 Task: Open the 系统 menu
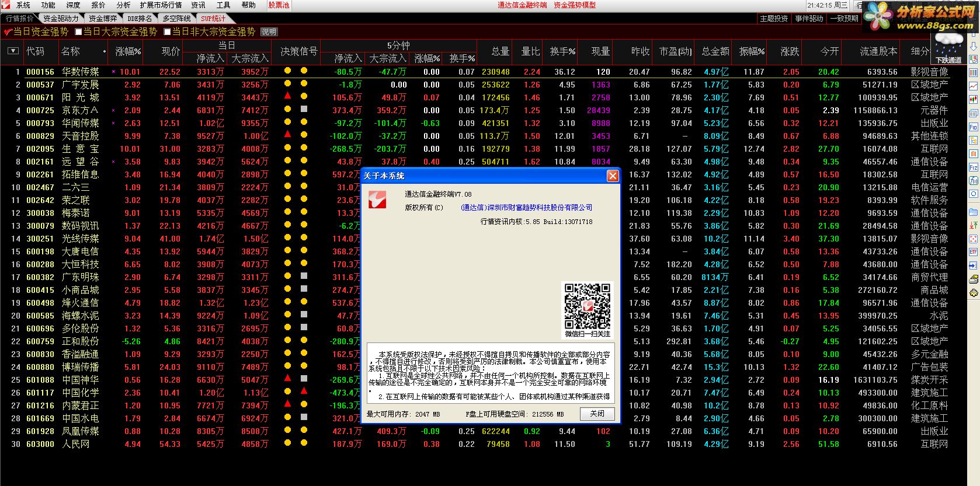point(23,5)
